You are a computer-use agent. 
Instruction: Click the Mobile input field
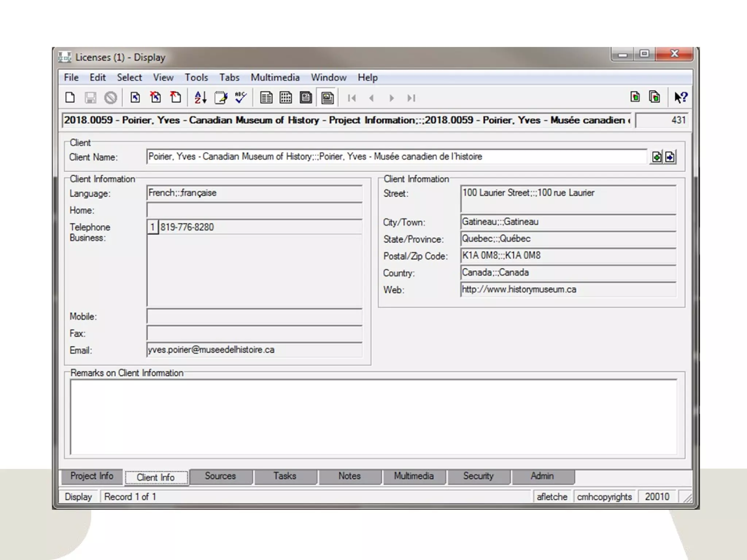pos(254,316)
